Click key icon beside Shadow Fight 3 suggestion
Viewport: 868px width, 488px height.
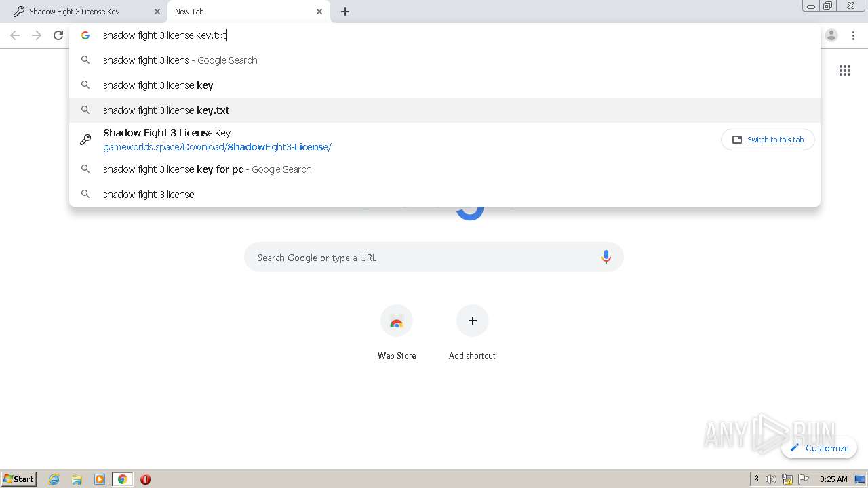pyautogui.click(x=85, y=140)
